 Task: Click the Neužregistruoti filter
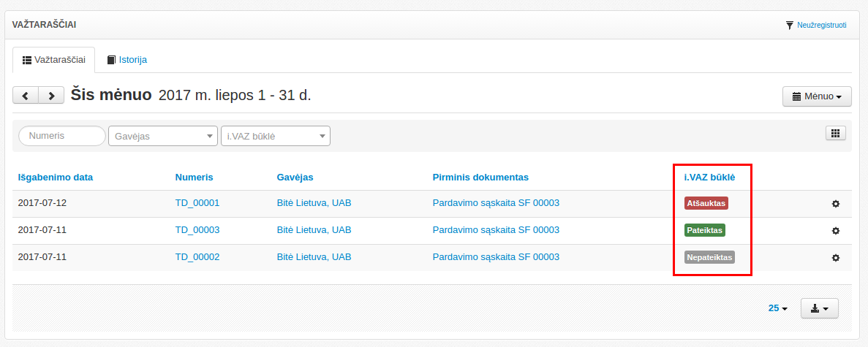[816, 25]
